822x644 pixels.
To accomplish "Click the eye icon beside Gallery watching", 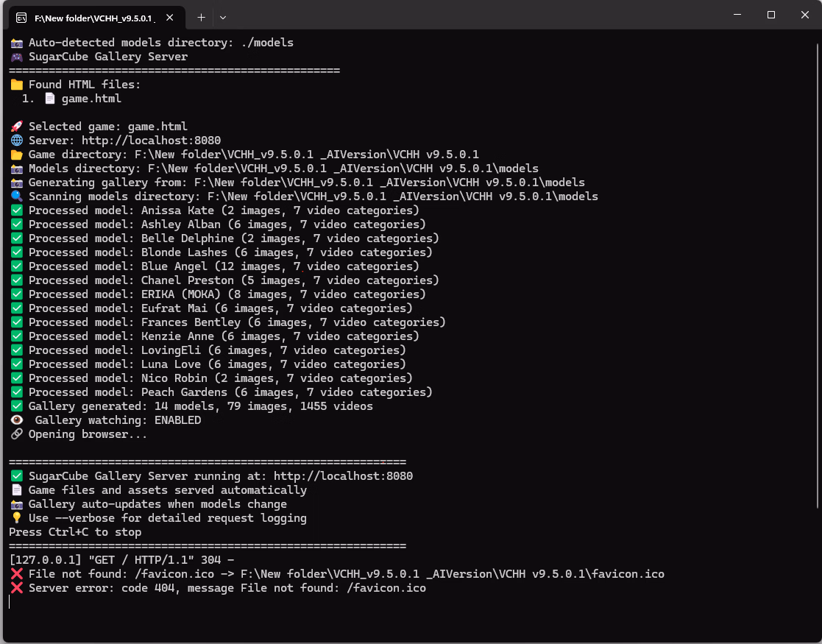I will (17, 420).
